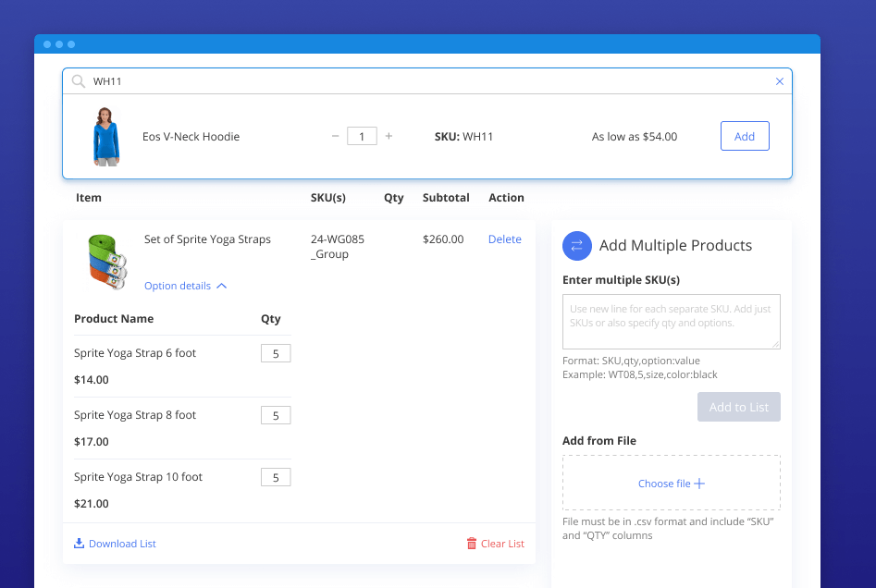This screenshot has height=588, width=876.
Task: Clear the search field with X icon
Action: (x=779, y=81)
